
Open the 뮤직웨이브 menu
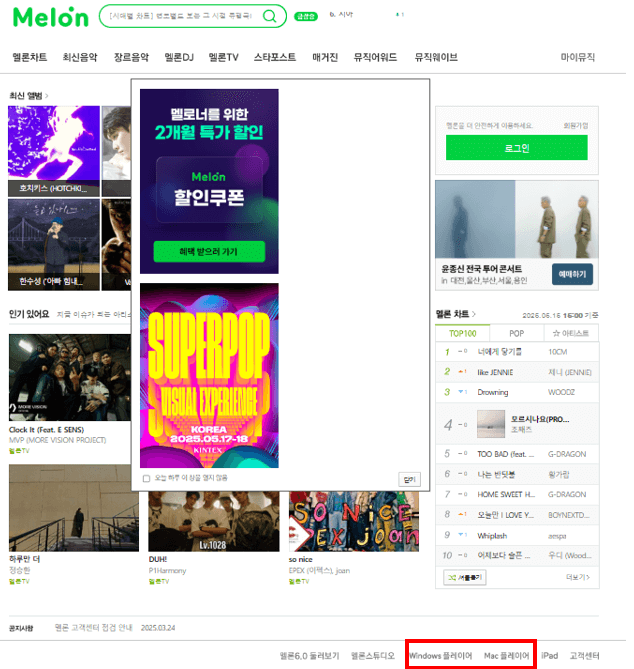pos(436,57)
